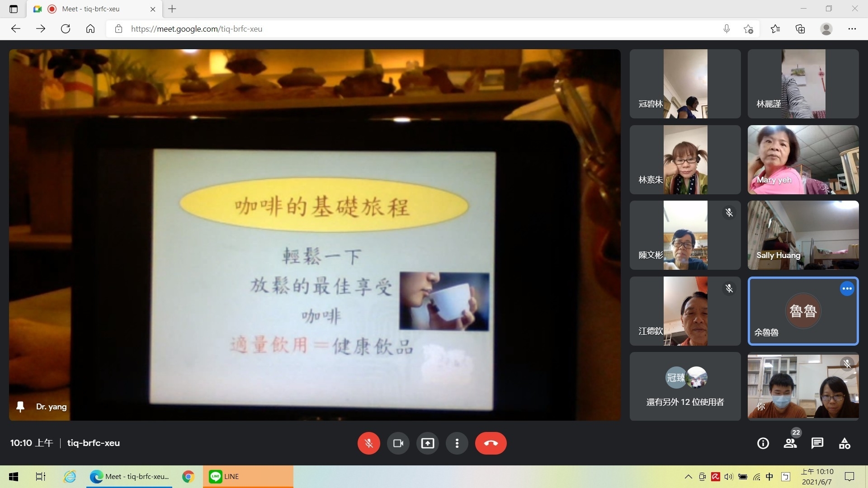Select the Meet - tiq-brfc-xeu browser tab
Screen dimensions: 868x488
tap(95, 9)
